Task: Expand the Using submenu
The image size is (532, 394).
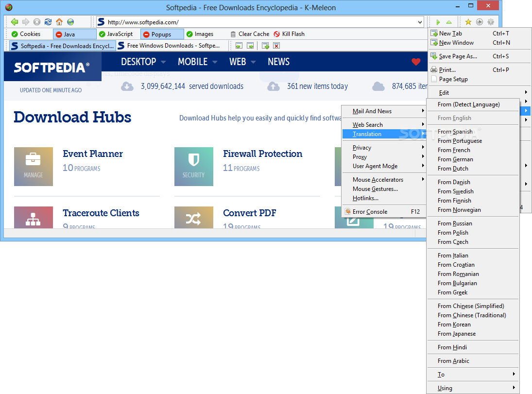Action: coord(473,388)
